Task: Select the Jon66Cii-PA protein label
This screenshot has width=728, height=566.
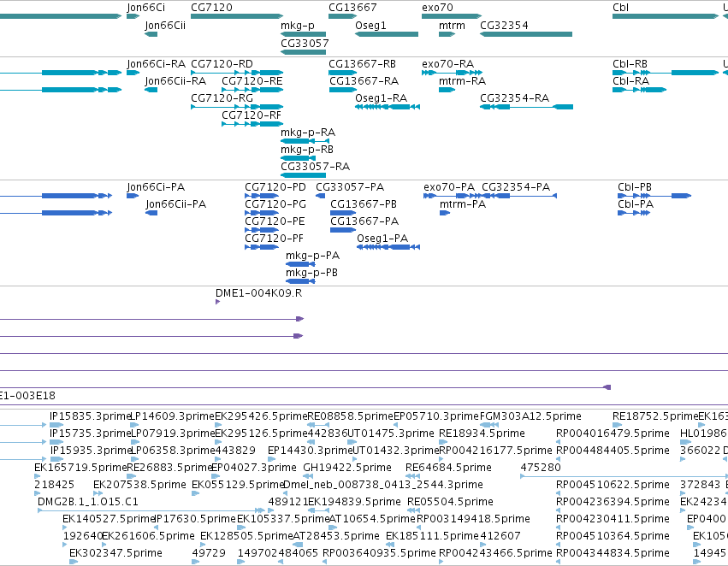Action: click(x=176, y=204)
